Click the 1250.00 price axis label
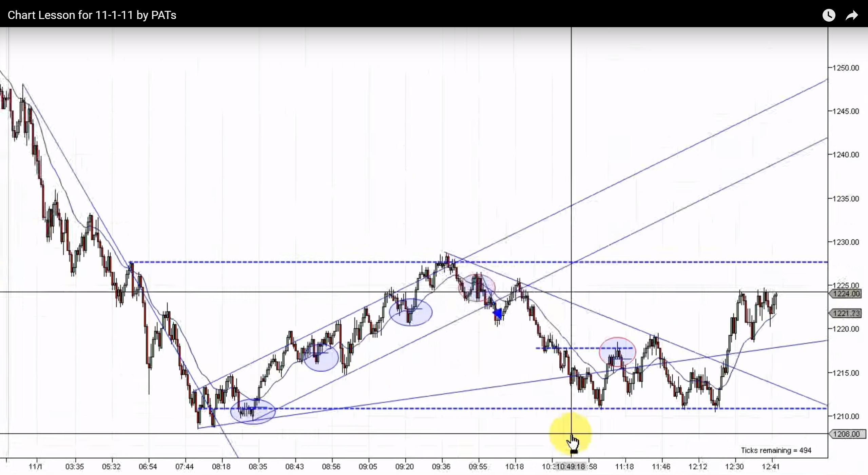This screenshot has width=868, height=475. click(x=846, y=68)
